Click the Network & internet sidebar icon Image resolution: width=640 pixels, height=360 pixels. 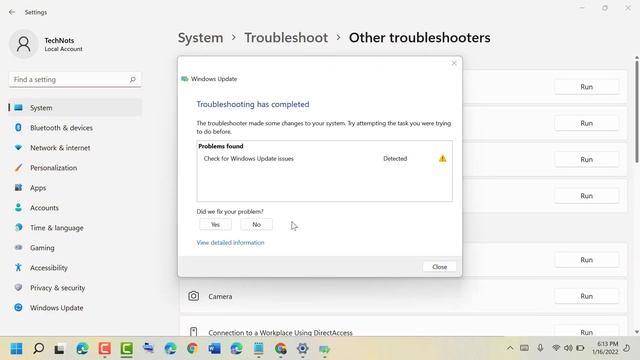pos(18,147)
